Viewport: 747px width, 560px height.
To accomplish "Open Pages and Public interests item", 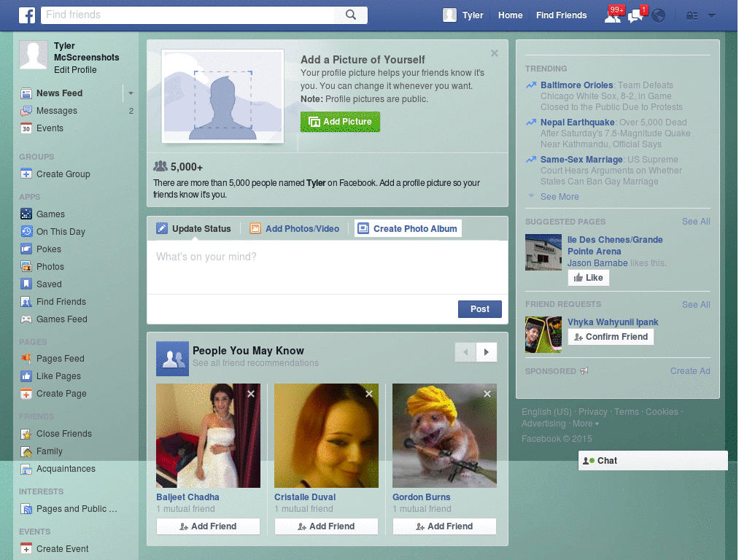I will (x=69, y=509).
